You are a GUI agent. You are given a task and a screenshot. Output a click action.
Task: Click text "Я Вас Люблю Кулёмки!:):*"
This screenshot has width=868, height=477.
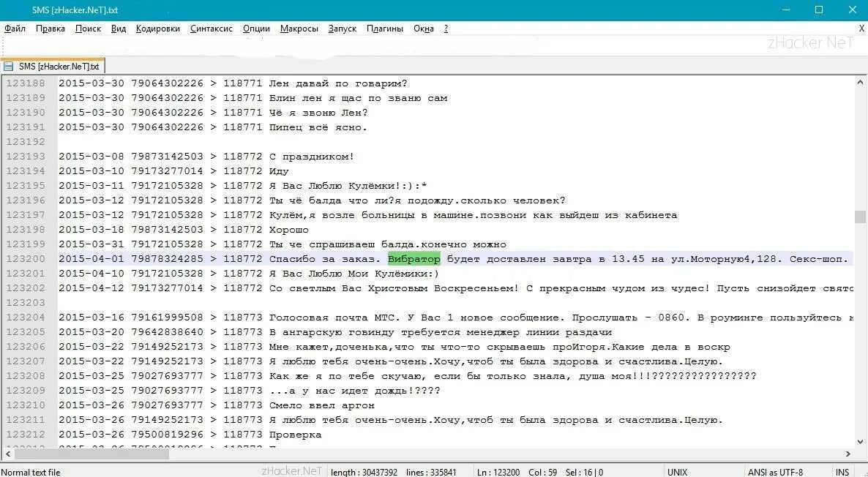[x=348, y=186]
